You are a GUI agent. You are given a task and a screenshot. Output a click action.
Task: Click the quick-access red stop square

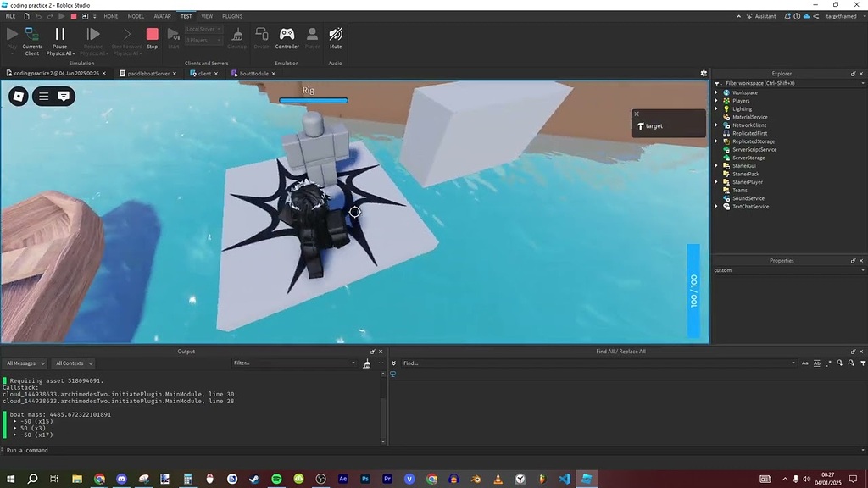tap(74, 16)
